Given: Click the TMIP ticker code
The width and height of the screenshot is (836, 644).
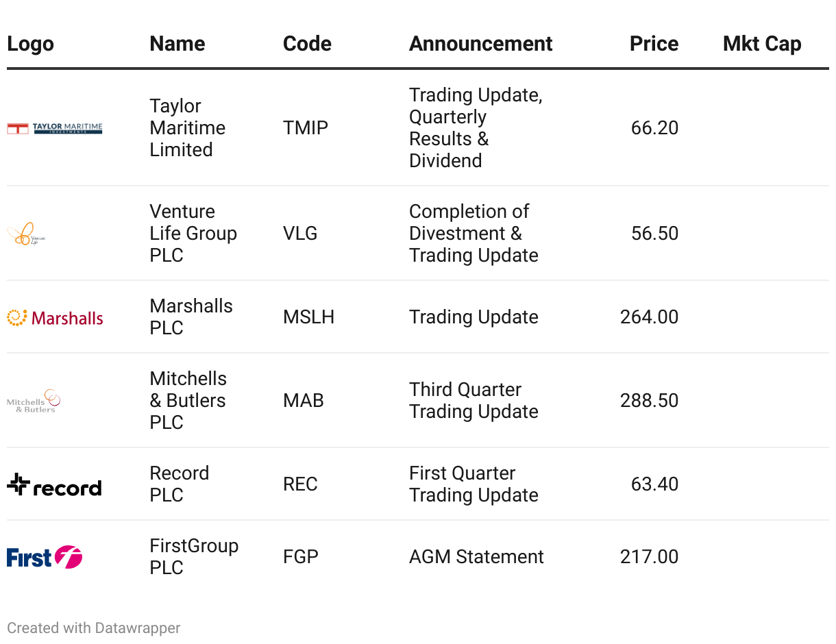Looking at the screenshot, I should click(306, 128).
